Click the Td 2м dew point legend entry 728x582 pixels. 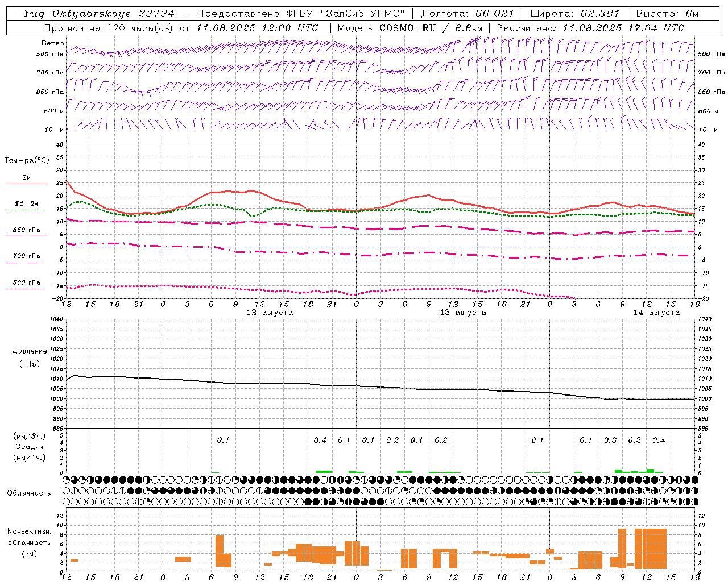click(x=27, y=203)
